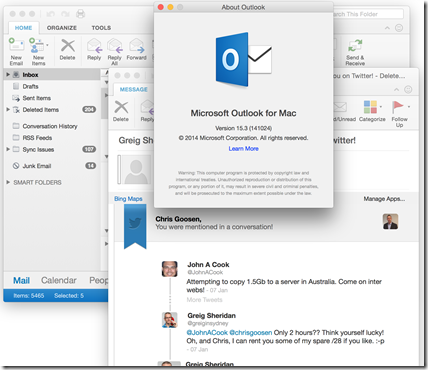This screenshot has height=370, width=428.
Task: Click the Print icon in title bar
Action: pyautogui.click(x=80, y=14)
